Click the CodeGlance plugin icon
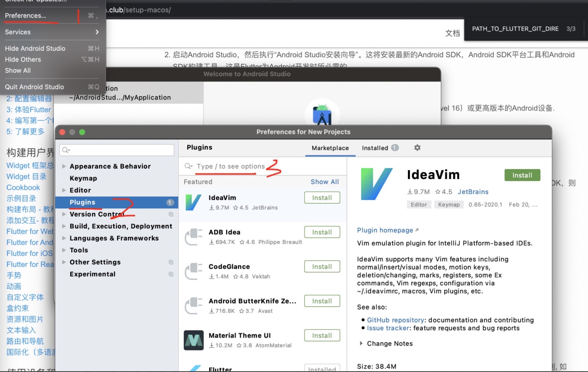This screenshot has height=372, width=588. 194,271
